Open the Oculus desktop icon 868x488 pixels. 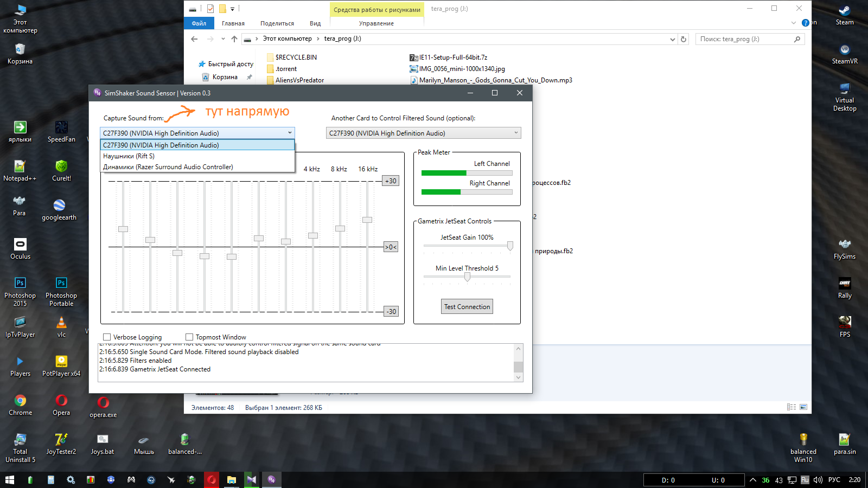tap(20, 249)
